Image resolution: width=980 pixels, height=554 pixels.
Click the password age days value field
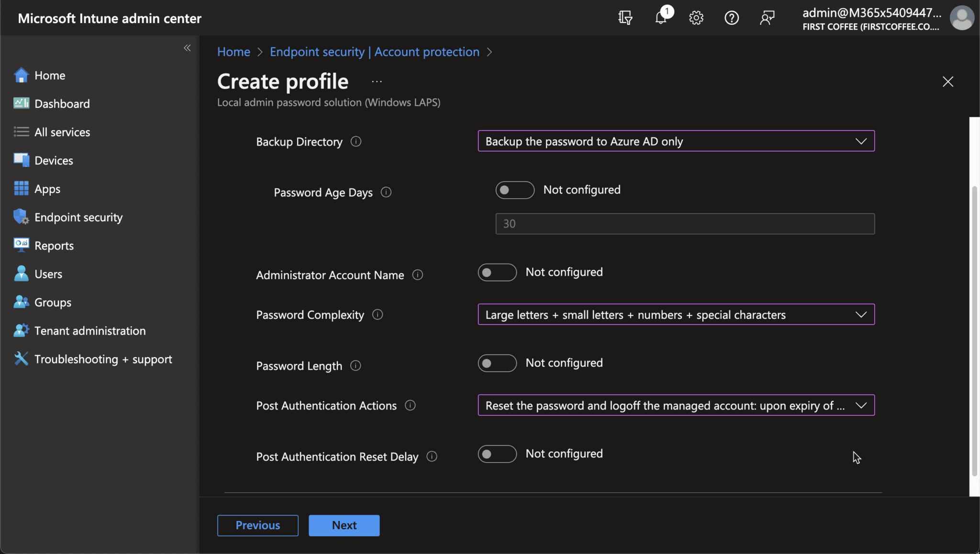684,223
